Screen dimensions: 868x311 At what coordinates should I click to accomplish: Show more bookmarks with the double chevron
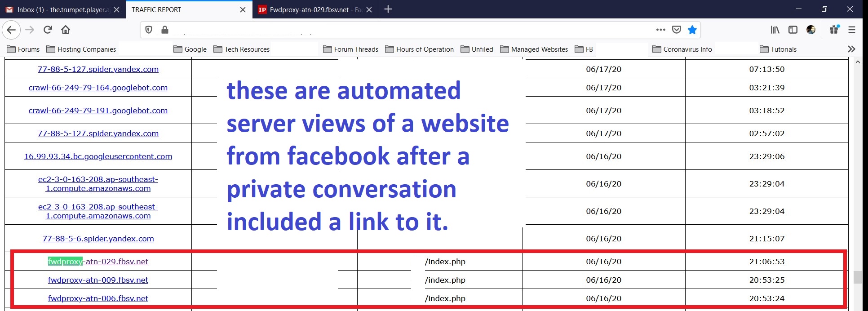pyautogui.click(x=851, y=49)
